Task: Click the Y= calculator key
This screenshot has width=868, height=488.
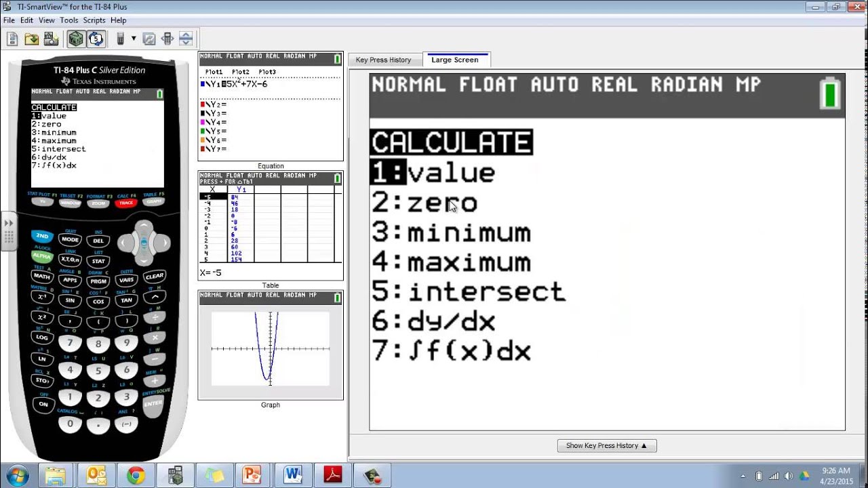Action: point(43,202)
